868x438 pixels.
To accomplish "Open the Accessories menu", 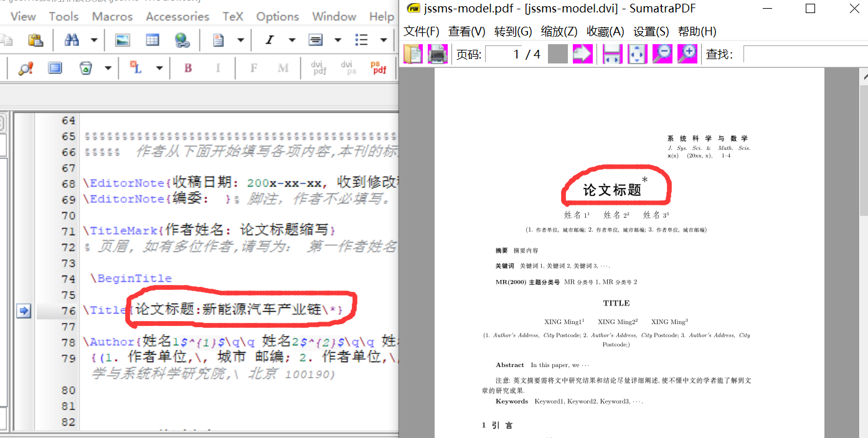I will click(x=177, y=17).
